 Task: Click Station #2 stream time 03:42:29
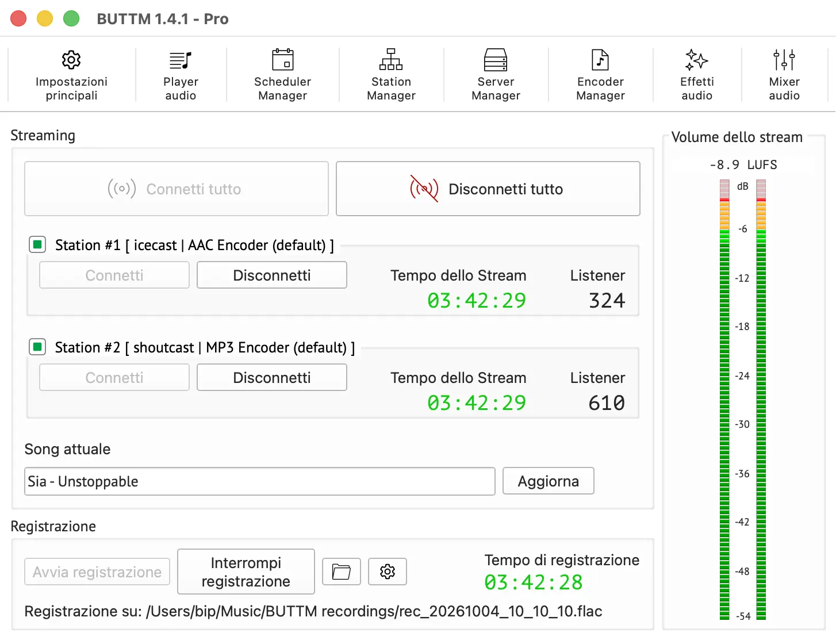click(x=477, y=402)
